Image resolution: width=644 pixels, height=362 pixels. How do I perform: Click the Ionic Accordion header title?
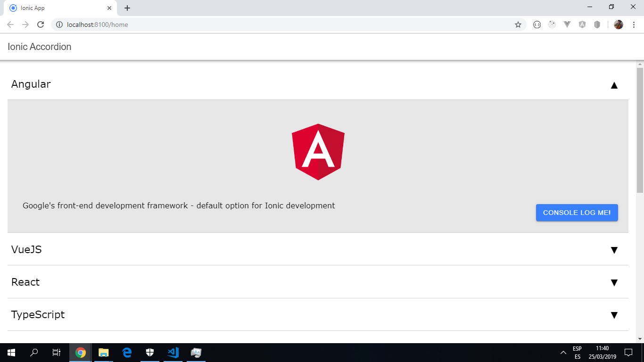[x=40, y=47]
